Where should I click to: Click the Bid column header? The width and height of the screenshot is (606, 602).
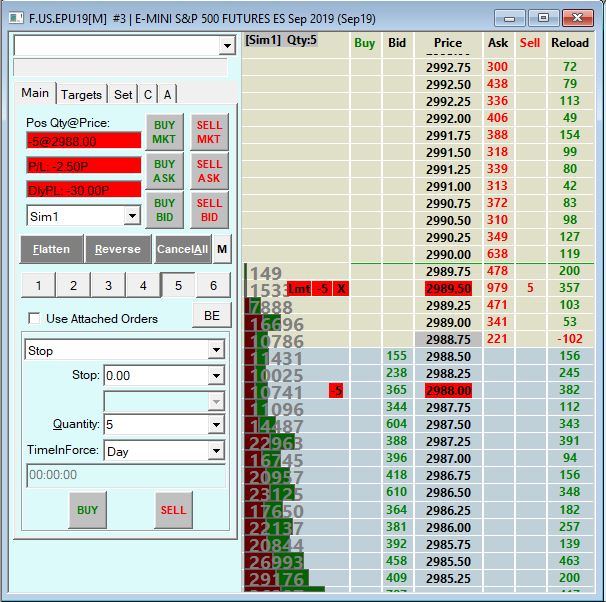point(397,43)
